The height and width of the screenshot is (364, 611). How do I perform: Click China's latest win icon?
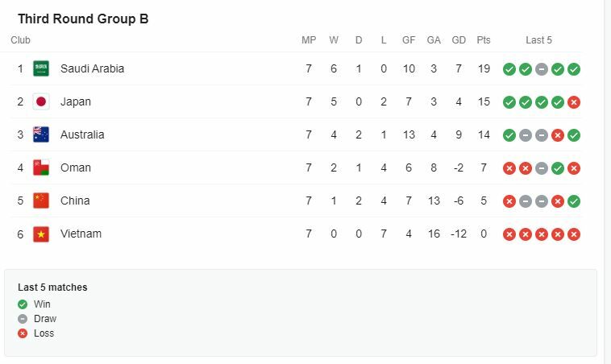tap(574, 201)
